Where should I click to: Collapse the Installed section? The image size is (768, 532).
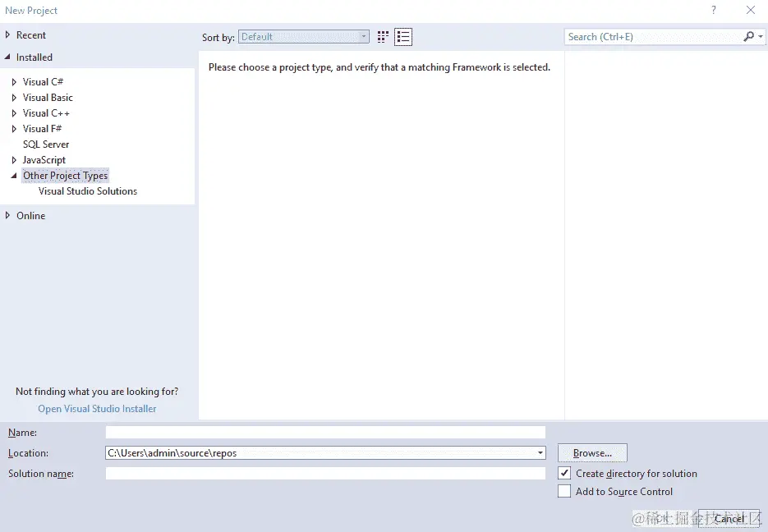click(7, 57)
